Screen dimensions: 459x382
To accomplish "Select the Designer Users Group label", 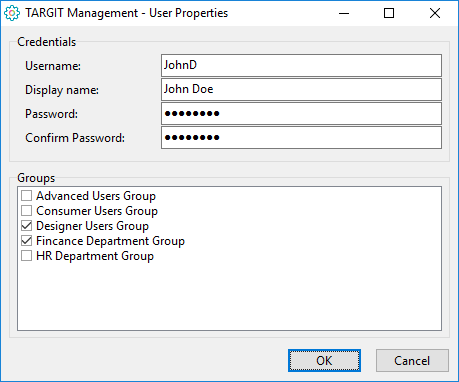I will (92, 226).
